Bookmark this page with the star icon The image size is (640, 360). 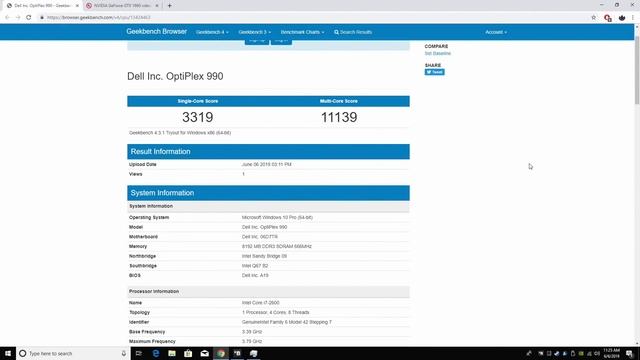[x=593, y=18]
